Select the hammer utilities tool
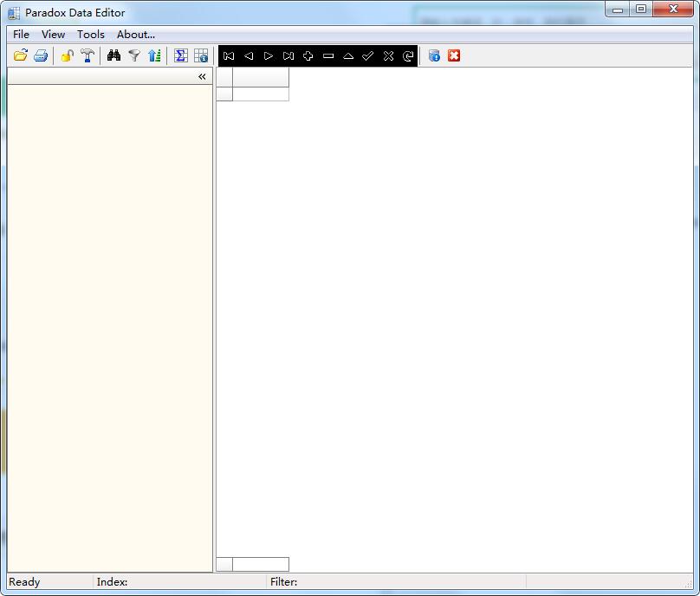This screenshot has width=700, height=596. [87, 55]
